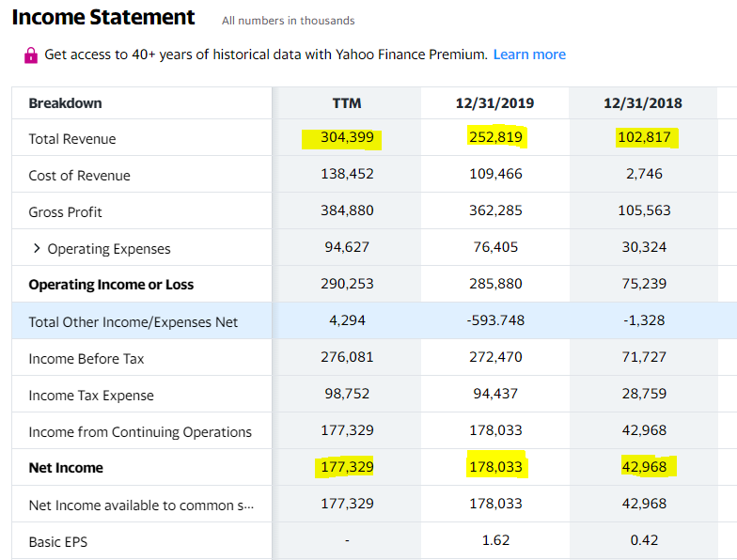Click highlighted 2019 Total Revenue value 252,819
Screen dimensions: 737x560
pos(494,138)
